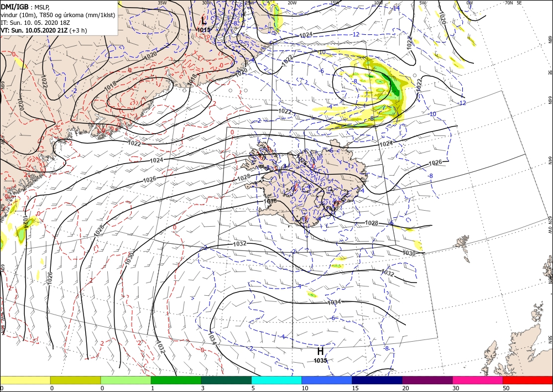Viewport: 553px width, 392px height.
Task: Click the 35W longitude label
Action: pos(162,3)
